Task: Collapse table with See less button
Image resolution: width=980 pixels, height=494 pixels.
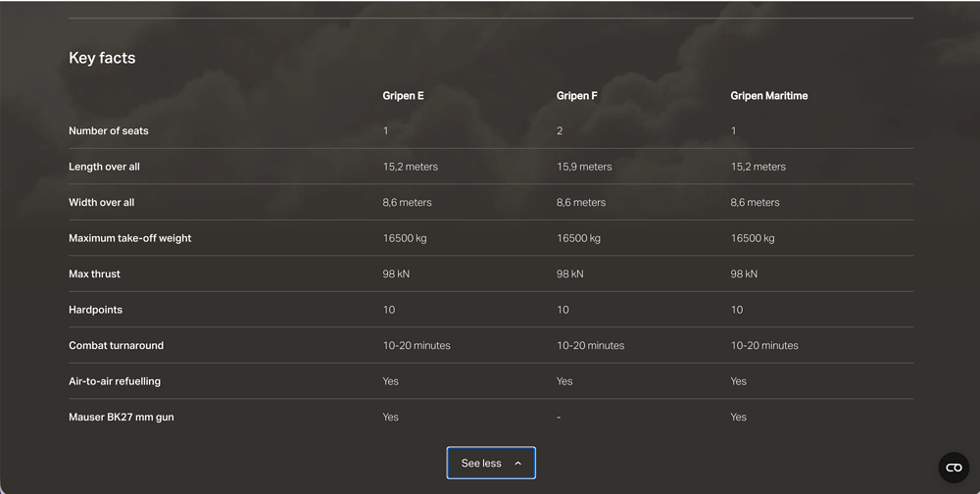Action: (x=491, y=463)
